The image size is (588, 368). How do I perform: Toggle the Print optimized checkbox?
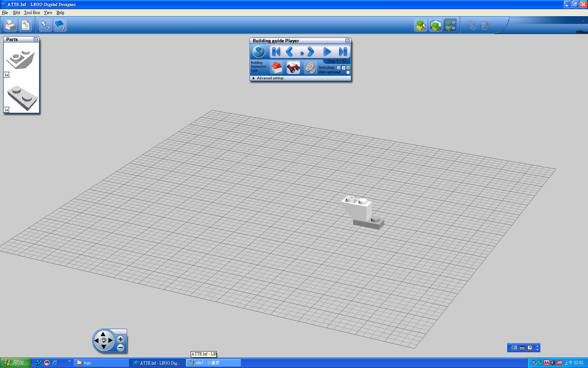[348, 72]
